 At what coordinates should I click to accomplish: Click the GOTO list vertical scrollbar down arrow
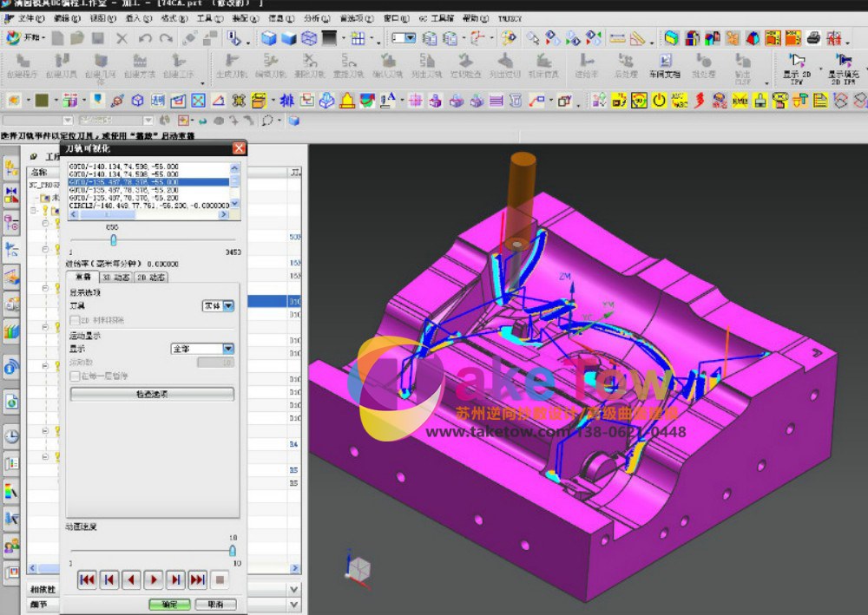[234, 204]
